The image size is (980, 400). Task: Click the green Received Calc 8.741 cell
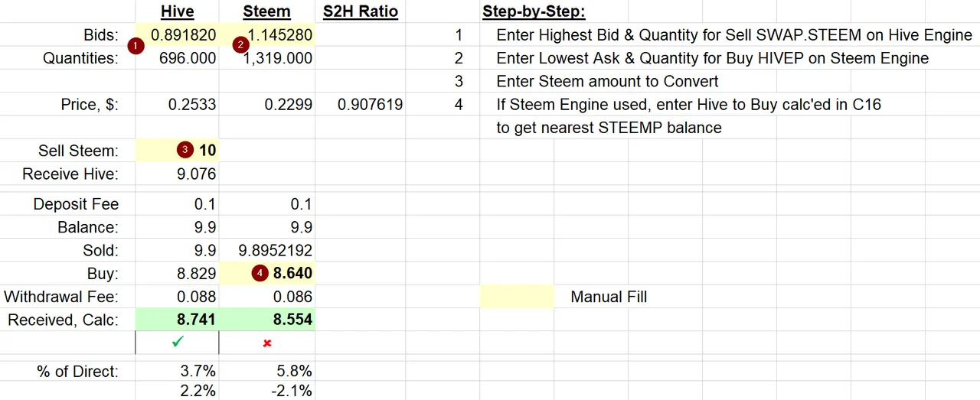coord(177,320)
